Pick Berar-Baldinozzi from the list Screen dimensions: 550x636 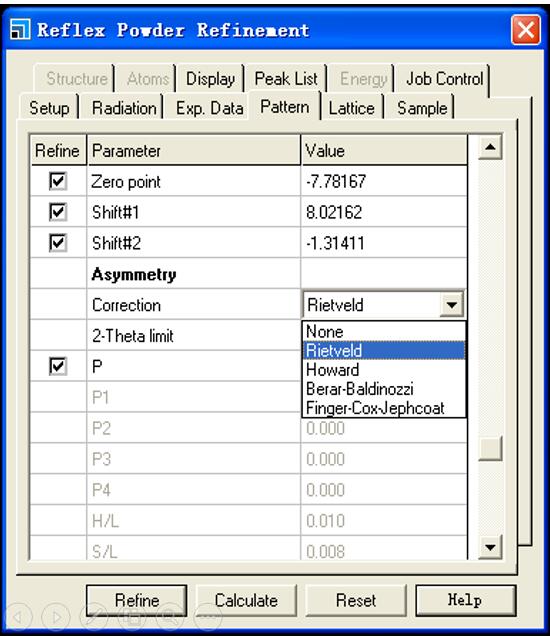[384, 389]
